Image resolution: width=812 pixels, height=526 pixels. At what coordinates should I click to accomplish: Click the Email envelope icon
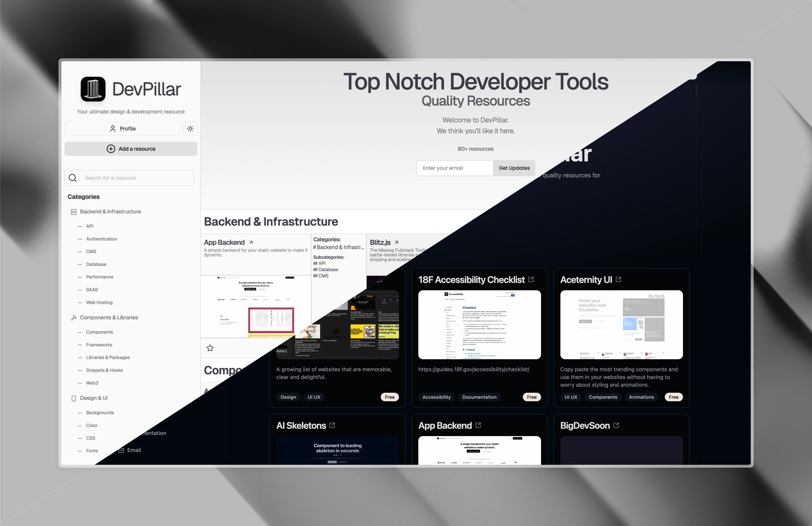tap(121, 450)
